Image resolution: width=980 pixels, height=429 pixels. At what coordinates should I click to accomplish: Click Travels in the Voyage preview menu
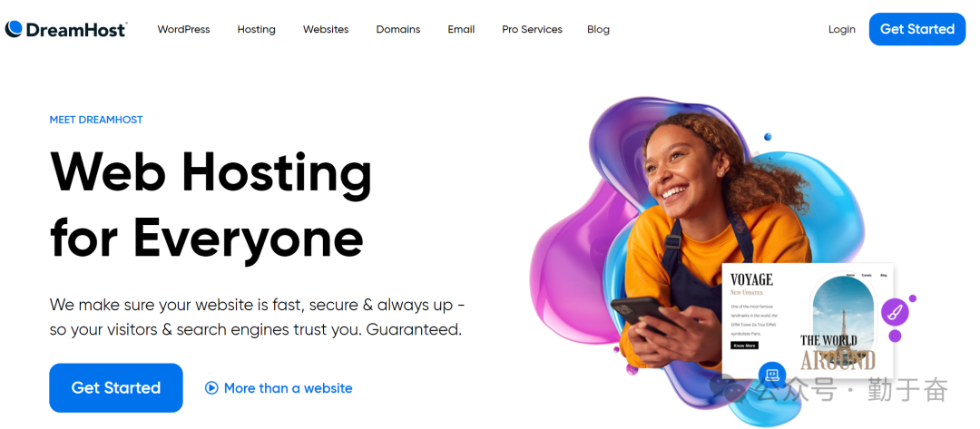[867, 276]
